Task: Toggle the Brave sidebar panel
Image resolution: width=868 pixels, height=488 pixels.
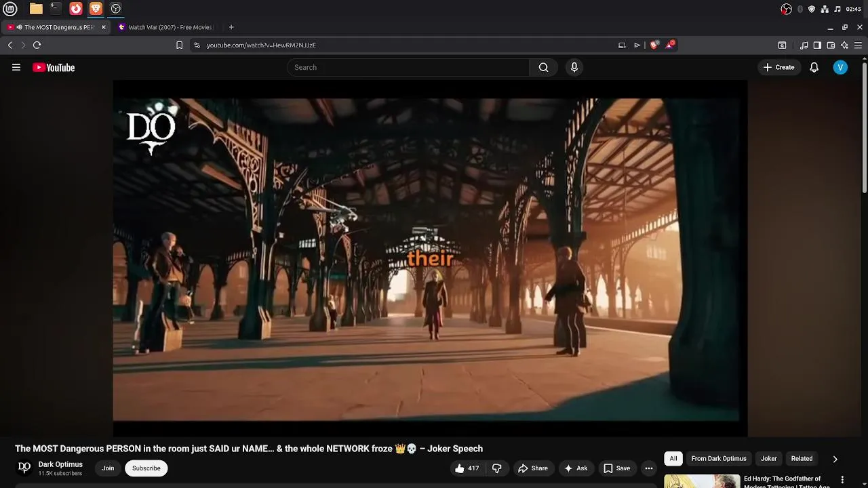Action: tap(817, 45)
